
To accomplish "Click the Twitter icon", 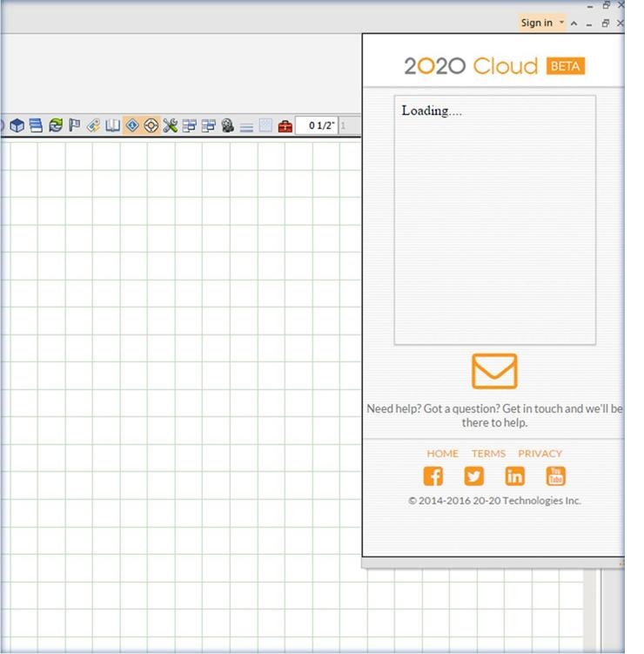I will (474, 475).
